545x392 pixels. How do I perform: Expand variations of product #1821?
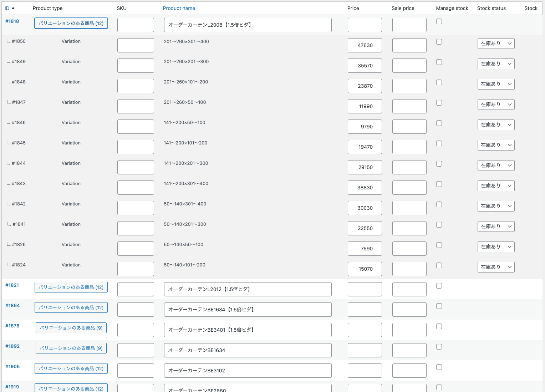[71, 287]
